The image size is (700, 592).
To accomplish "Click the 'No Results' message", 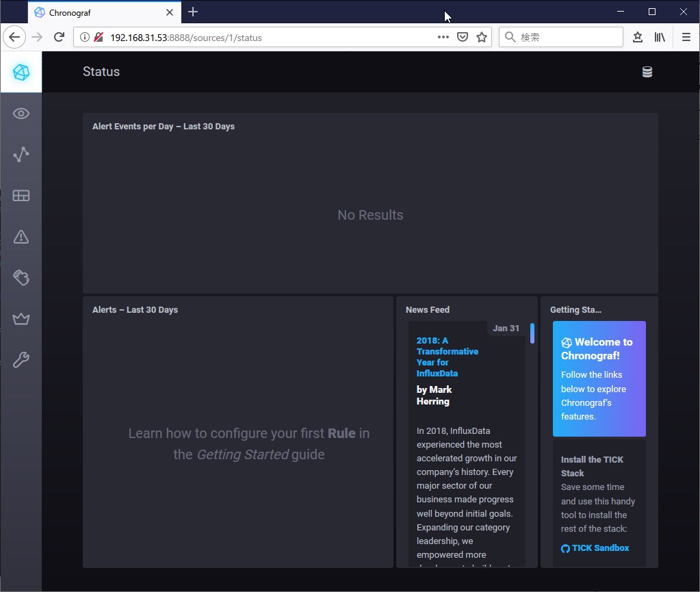I will tap(370, 215).
